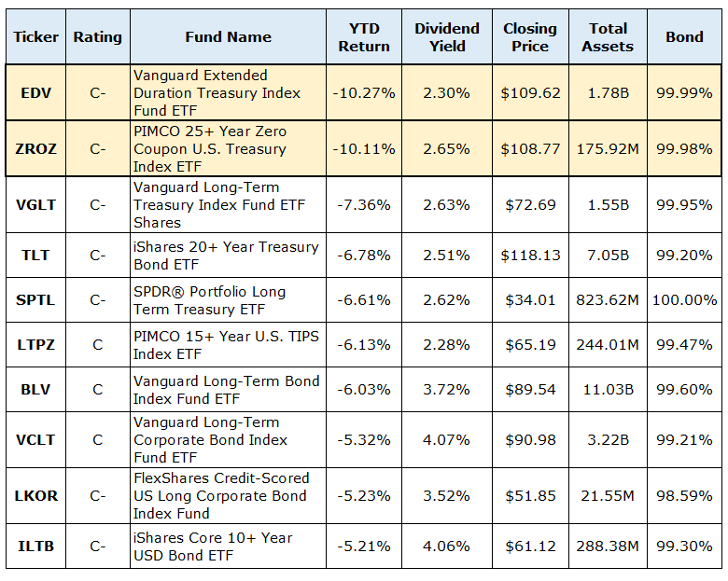Click the Total Assets column header
Image resolution: width=728 pixels, height=581 pixels.
click(608, 37)
